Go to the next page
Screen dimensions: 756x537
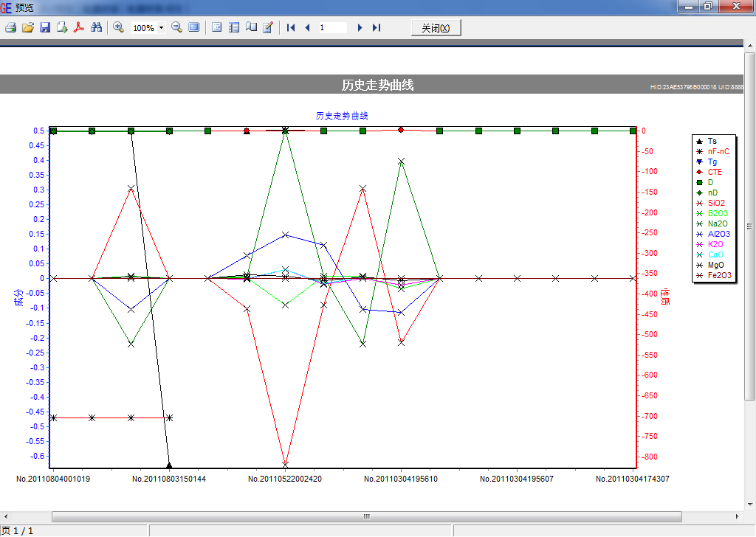pos(360,28)
